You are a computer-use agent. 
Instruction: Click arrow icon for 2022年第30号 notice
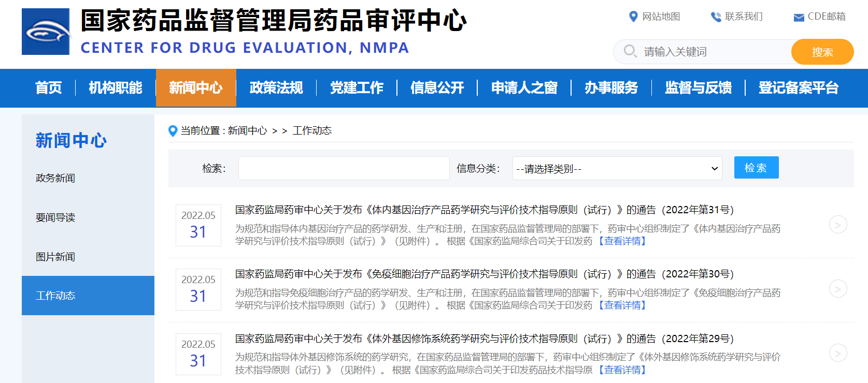point(838,289)
